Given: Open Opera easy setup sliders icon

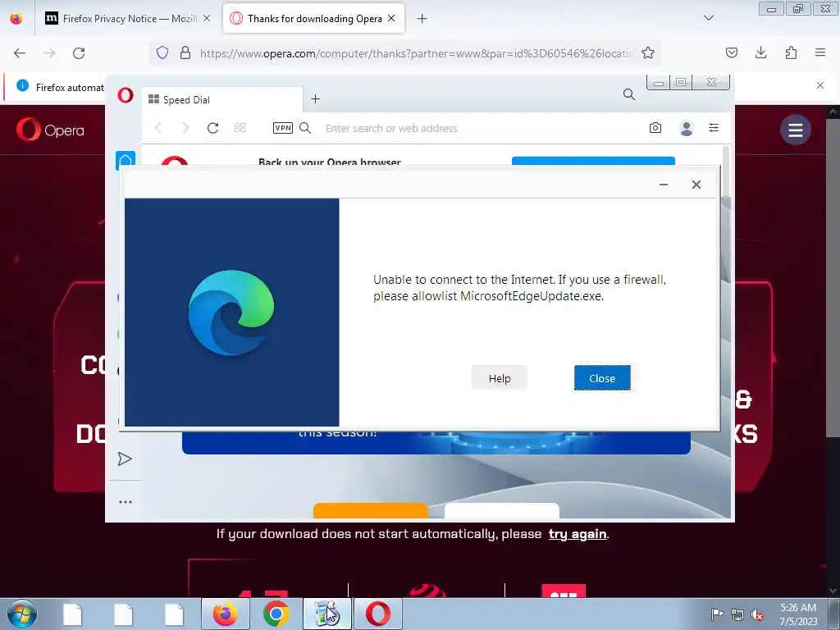Looking at the screenshot, I should 714,128.
